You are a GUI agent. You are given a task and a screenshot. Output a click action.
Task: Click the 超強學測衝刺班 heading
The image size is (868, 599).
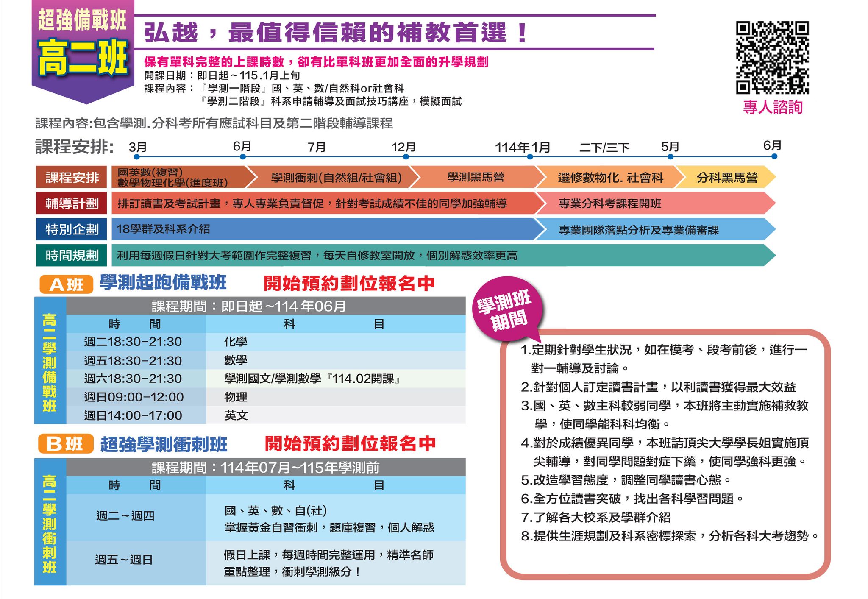(x=164, y=444)
